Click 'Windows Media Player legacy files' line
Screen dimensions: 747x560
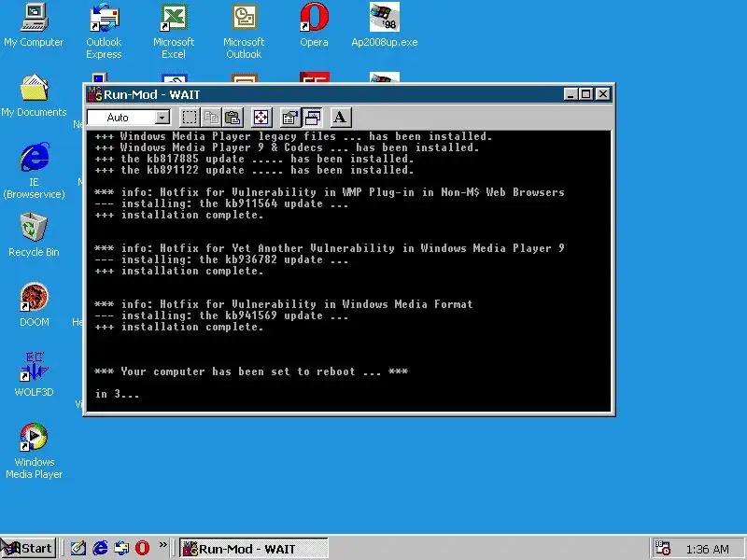[x=293, y=136]
